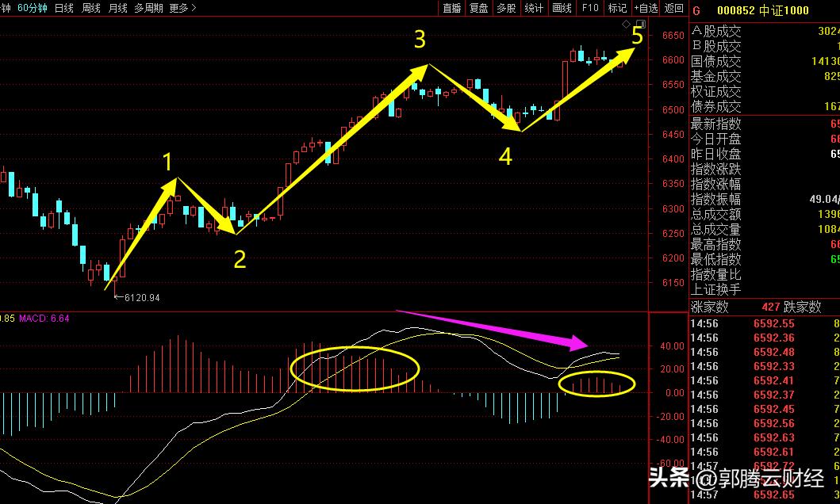Screen dimensions: 840x504
Task: Select tick row with price 6592.61
Action: pos(765,452)
